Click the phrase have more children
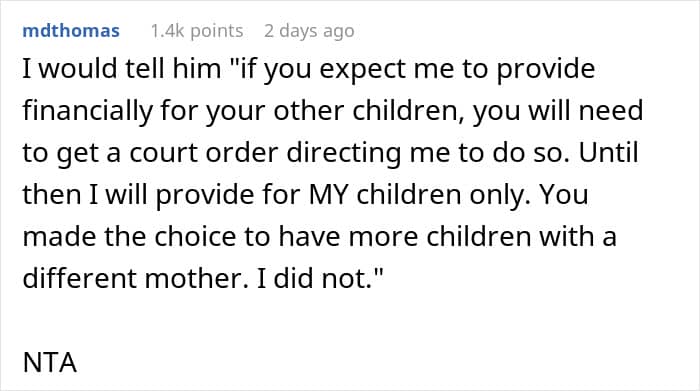The width and height of the screenshot is (700, 391). 405,237
